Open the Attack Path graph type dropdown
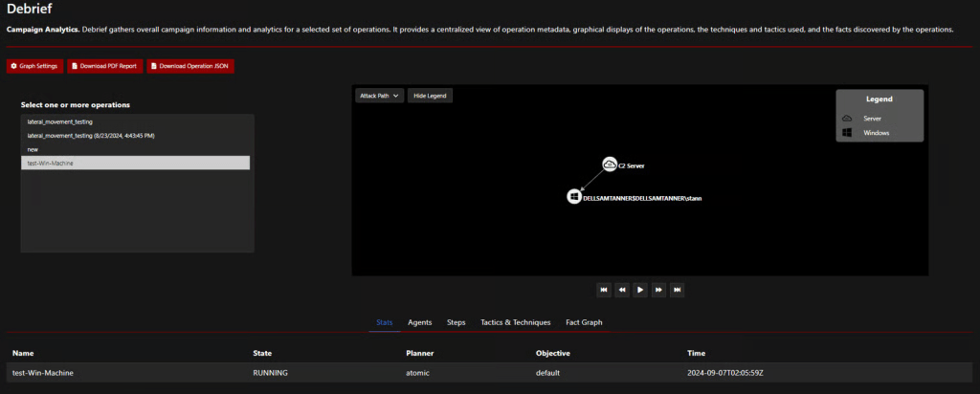The width and height of the screenshot is (980, 394). tap(379, 96)
